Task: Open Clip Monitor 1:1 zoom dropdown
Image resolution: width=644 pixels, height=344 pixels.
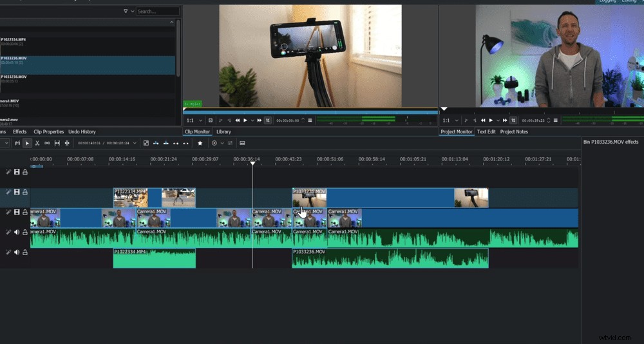Action: [x=194, y=120]
